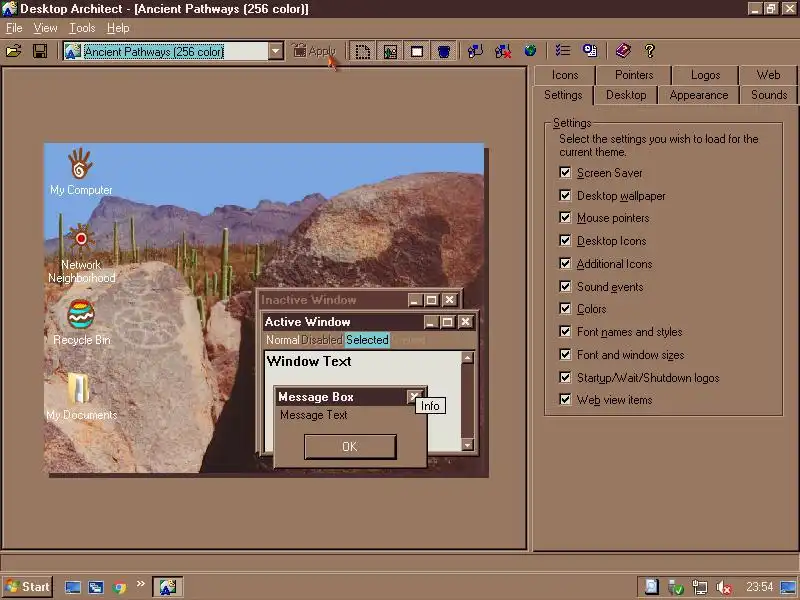Click the muted volume tray icon
The height and width of the screenshot is (600, 800).
click(x=724, y=588)
